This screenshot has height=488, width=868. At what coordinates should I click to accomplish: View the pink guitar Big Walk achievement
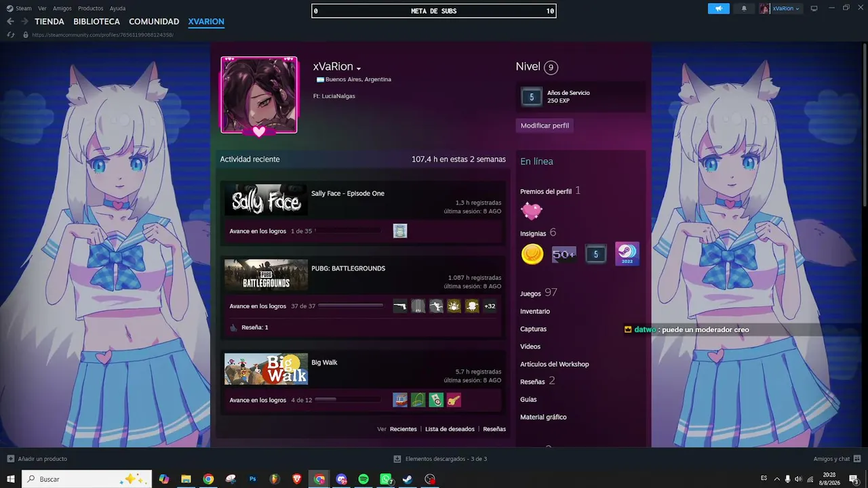[x=454, y=400]
